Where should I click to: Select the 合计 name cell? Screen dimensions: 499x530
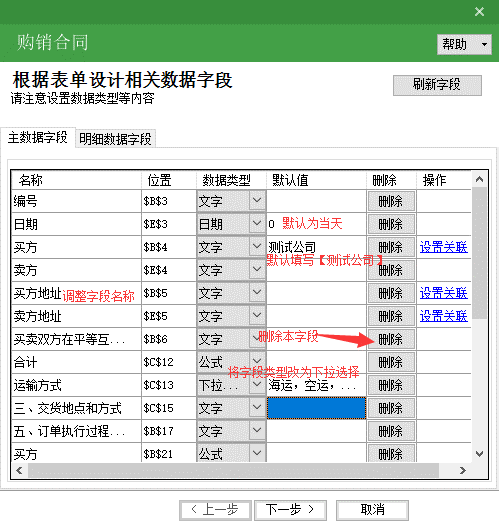point(76,362)
